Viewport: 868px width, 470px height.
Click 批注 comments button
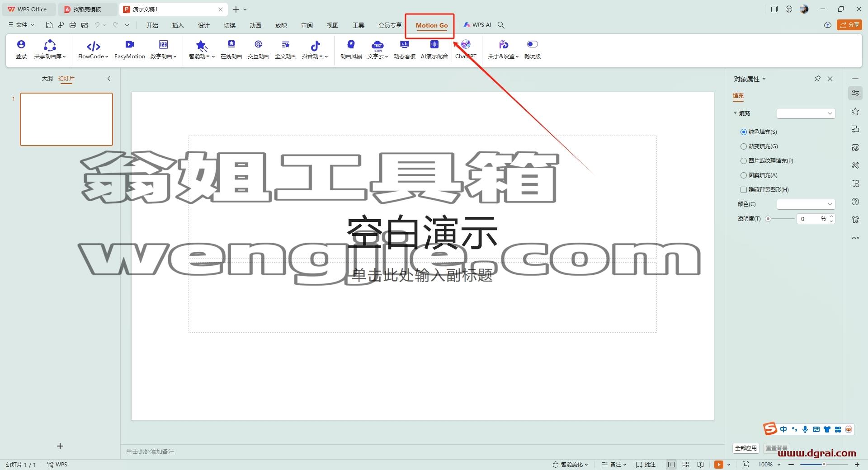pos(646,465)
